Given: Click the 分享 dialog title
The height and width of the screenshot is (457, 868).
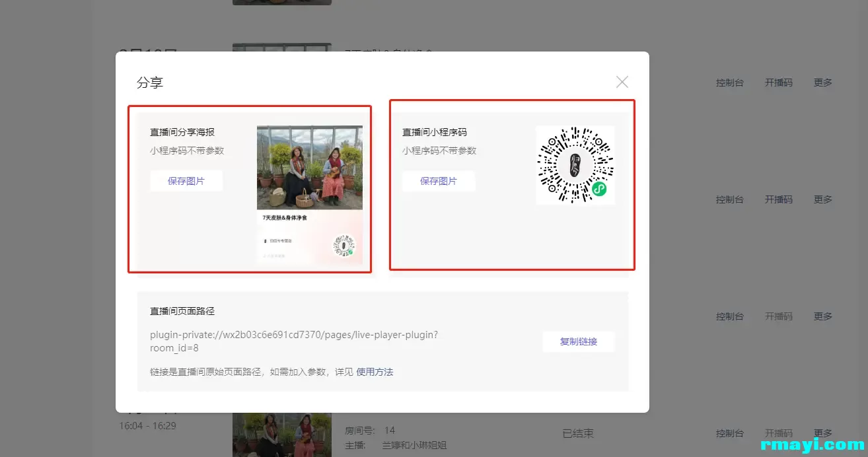Looking at the screenshot, I should (x=150, y=83).
